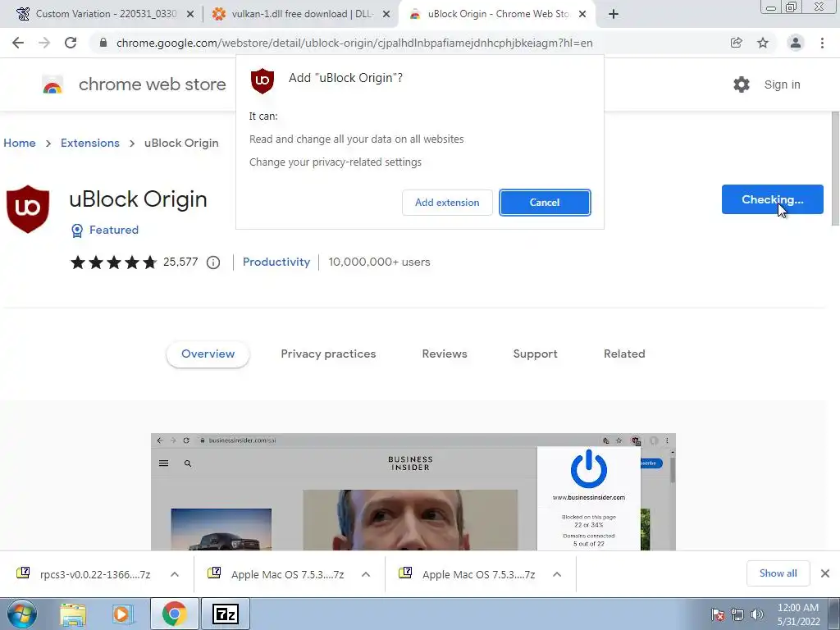Expand options for rightmost Apple Mac OS download
The height and width of the screenshot is (630, 840).
tap(557, 574)
